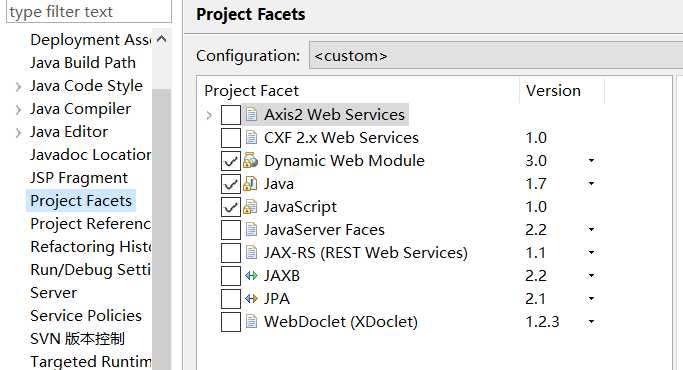The image size is (683, 370).
Task: Open the Java version dropdown arrow
Action: pyautogui.click(x=591, y=183)
